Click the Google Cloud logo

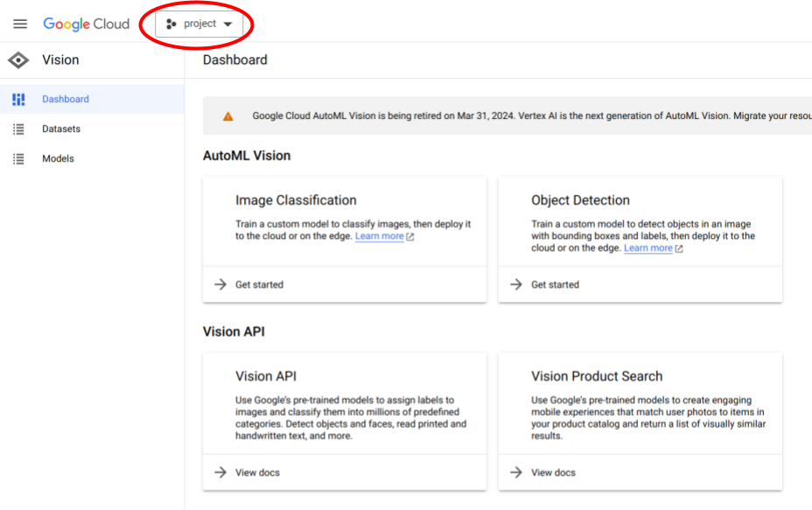(86, 24)
